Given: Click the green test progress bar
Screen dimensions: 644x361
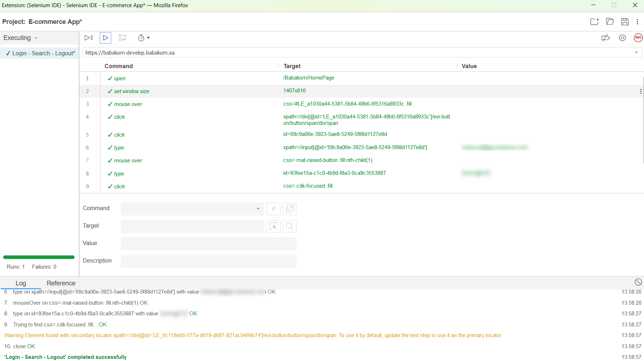Looking at the screenshot, I should click(38, 257).
